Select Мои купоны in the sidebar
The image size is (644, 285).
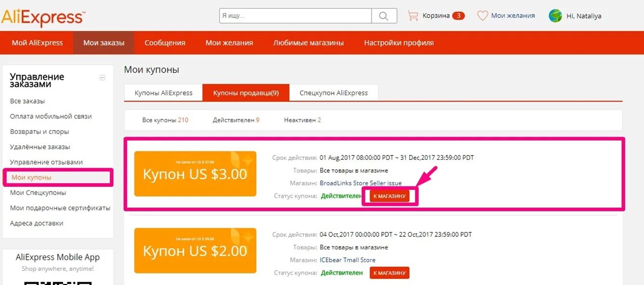[58, 177]
